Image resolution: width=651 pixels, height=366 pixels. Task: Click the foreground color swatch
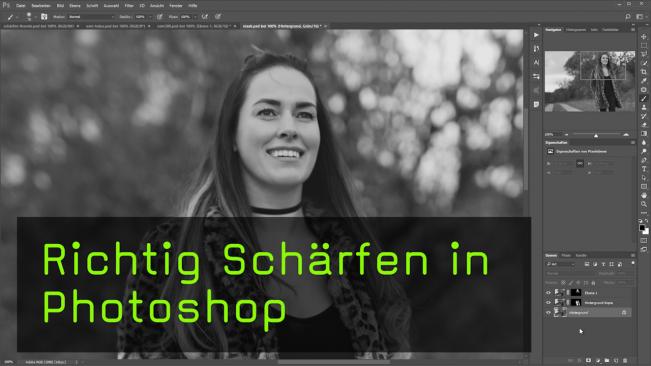642,228
